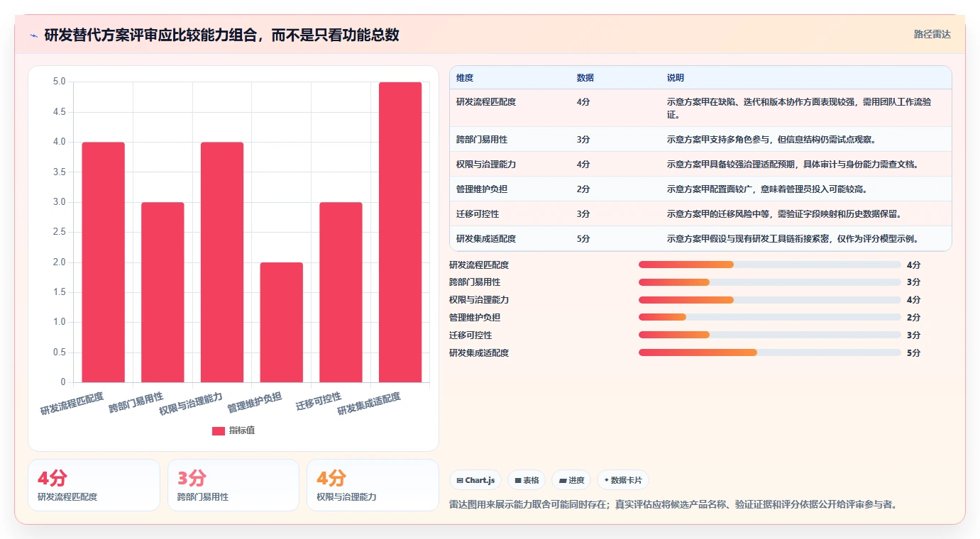The height and width of the screenshot is (539, 980).
Task: Click the 研发集成适配度 bar in chart
Action: [x=400, y=233]
